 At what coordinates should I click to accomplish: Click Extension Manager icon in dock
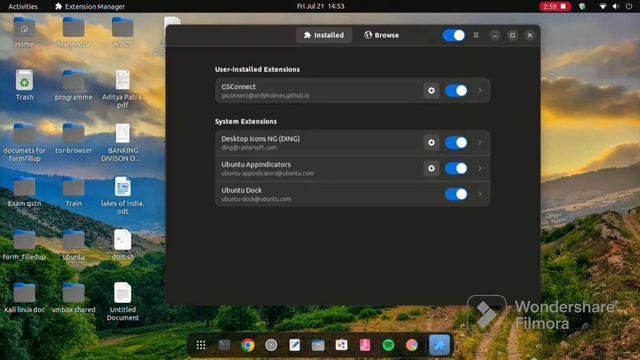[x=439, y=345]
